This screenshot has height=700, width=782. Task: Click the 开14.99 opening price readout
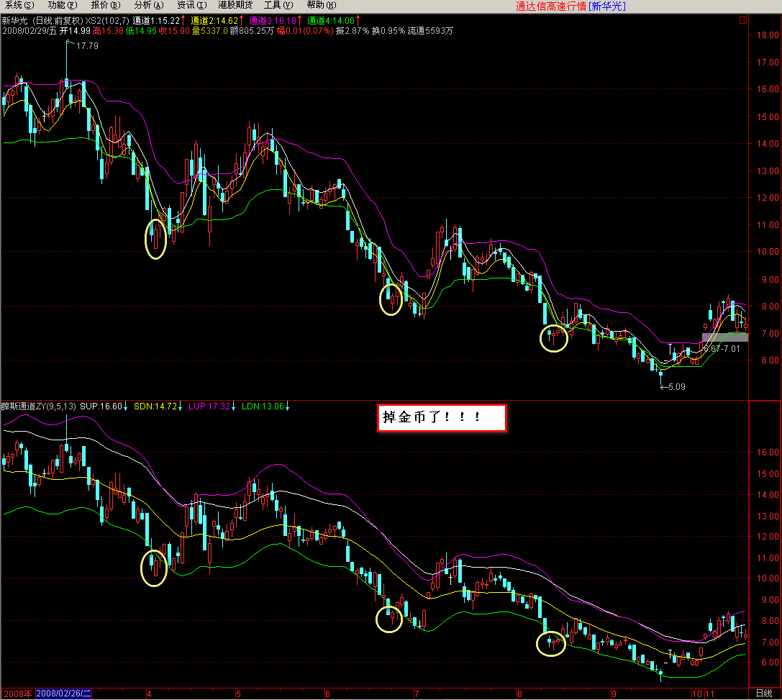(76, 31)
